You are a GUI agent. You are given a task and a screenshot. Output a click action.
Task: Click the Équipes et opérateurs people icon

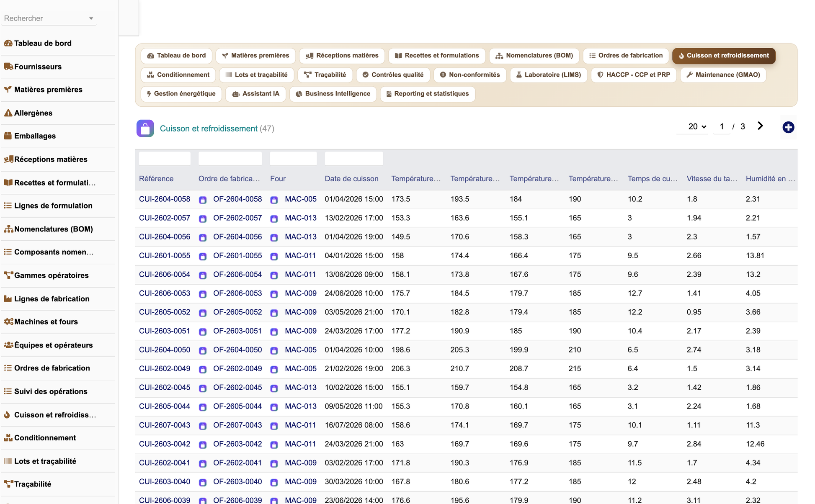pyautogui.click(x=8, y=345)
